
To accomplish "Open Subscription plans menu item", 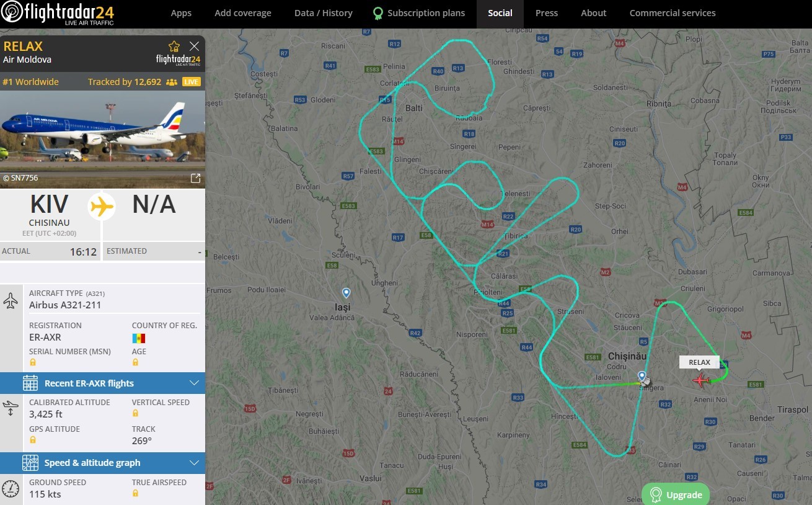I will pyautogui.click(x=419, y=13).
